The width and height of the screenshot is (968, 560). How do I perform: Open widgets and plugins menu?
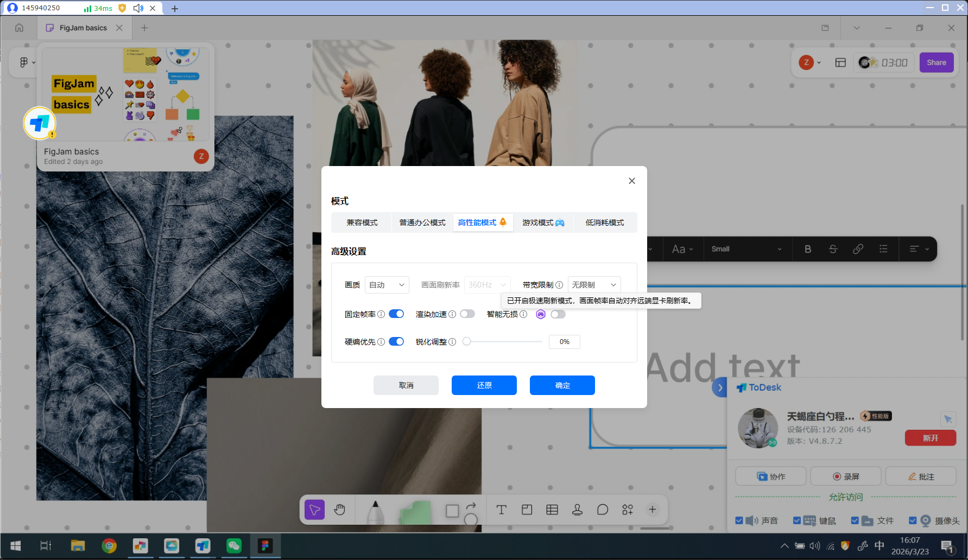[628, 510]
